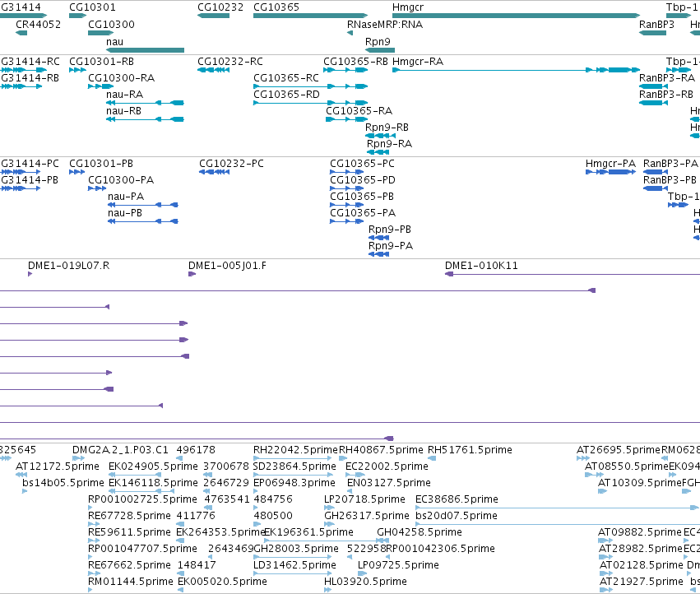Click EST RH51761.5prime label
This screenshot has height=594, width=700.
click(x=470, y=450)
